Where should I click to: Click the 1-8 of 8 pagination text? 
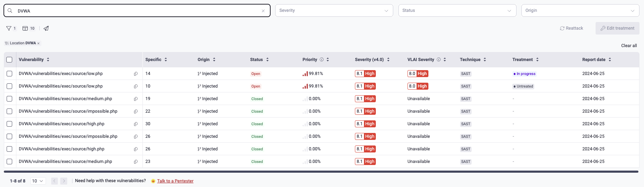(x=17, y=181)
